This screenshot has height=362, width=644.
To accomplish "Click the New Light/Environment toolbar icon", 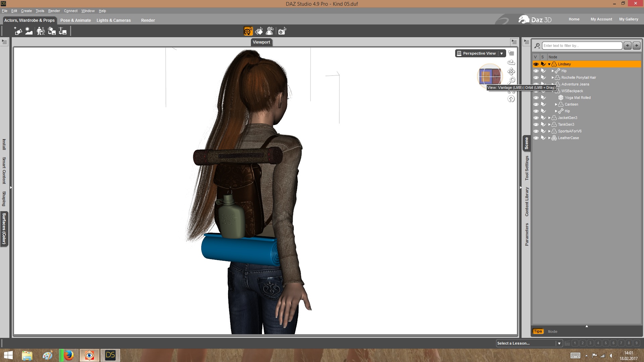I will pos(29,31).
